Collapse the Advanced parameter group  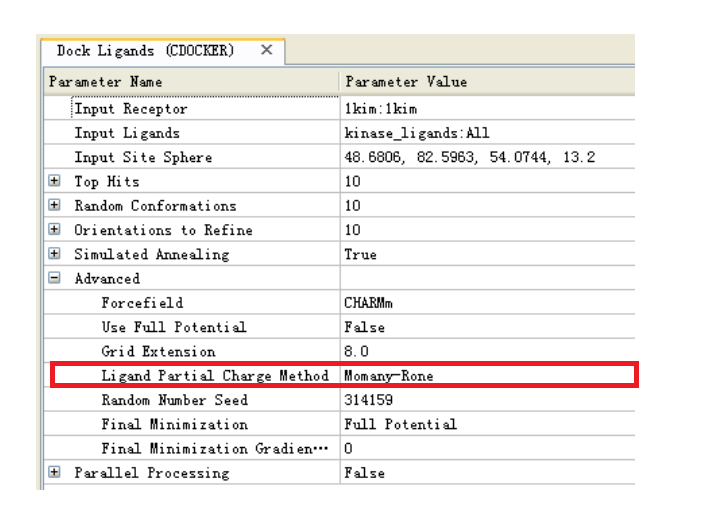coord(54,278)
